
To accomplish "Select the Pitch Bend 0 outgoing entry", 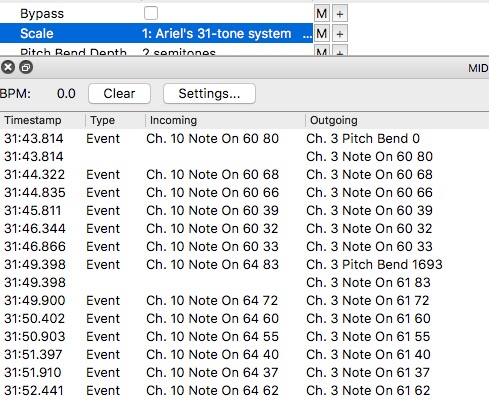I will [363, 139].
